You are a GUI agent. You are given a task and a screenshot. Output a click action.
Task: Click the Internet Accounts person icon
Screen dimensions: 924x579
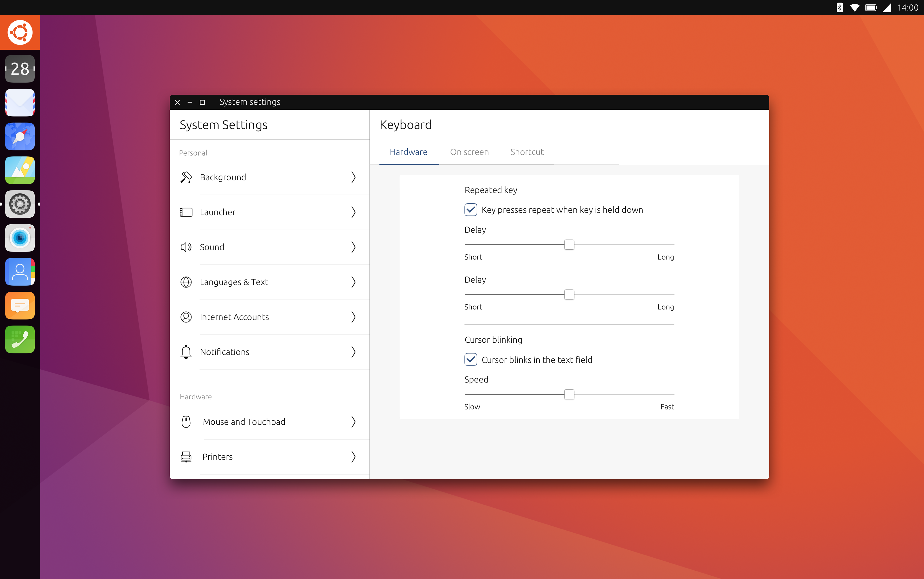coord(186,317)
